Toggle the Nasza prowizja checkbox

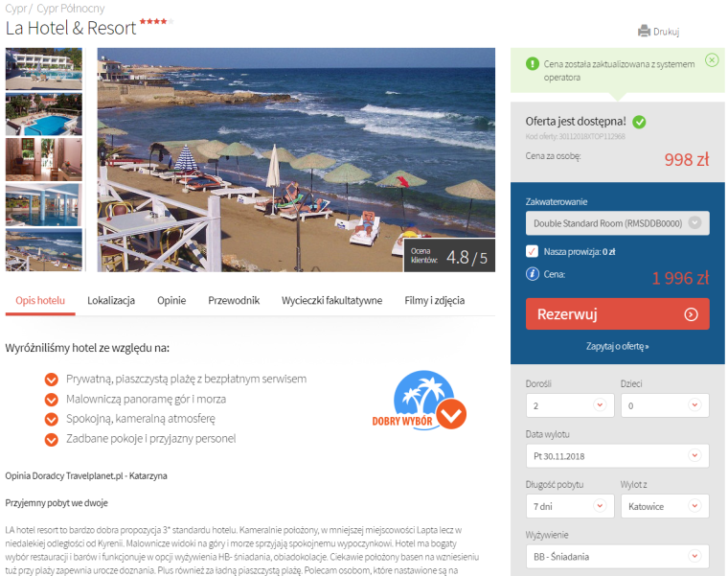532,251
